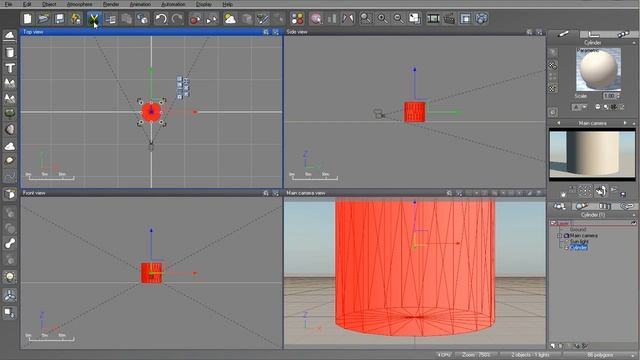The height and width of the screenshot is (360, 640).
Task: Select the Rock tool in left toolbar
Action: point(10,129)
